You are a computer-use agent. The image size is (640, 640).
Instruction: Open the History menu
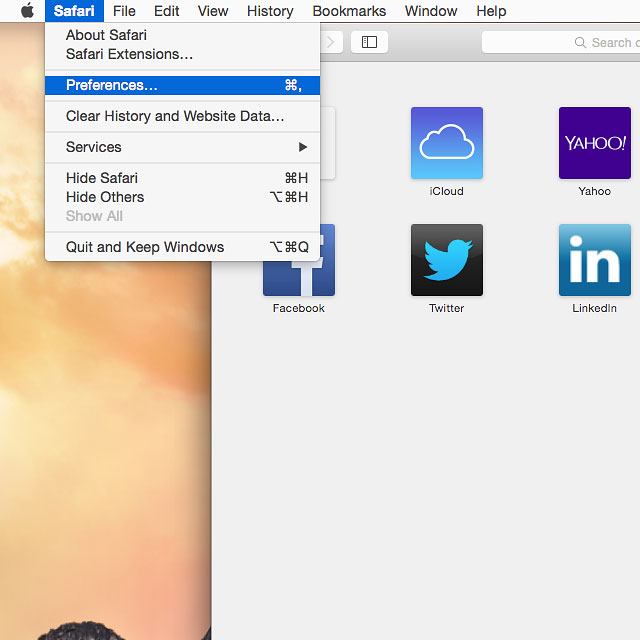pos(270,11)
